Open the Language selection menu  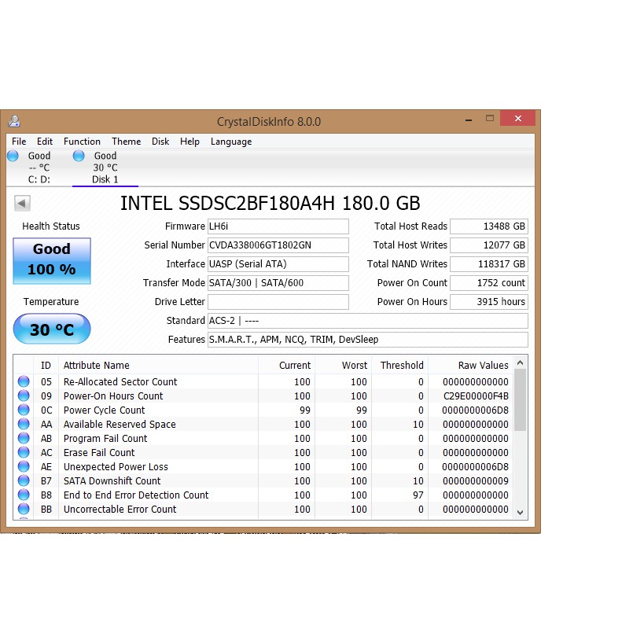pos(230,142)
